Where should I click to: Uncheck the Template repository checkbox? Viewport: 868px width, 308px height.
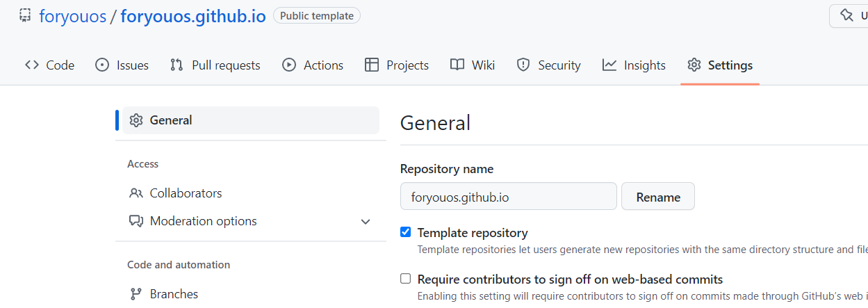click(406, 232)
